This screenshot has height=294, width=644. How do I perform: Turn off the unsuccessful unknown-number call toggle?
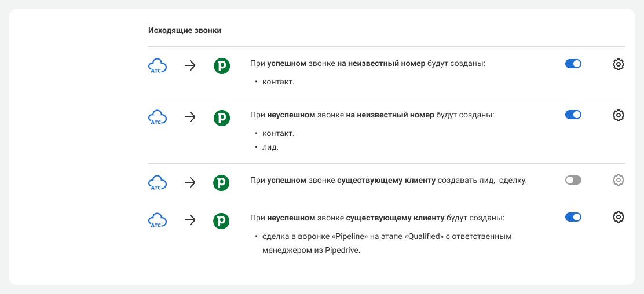click(573, 115)
